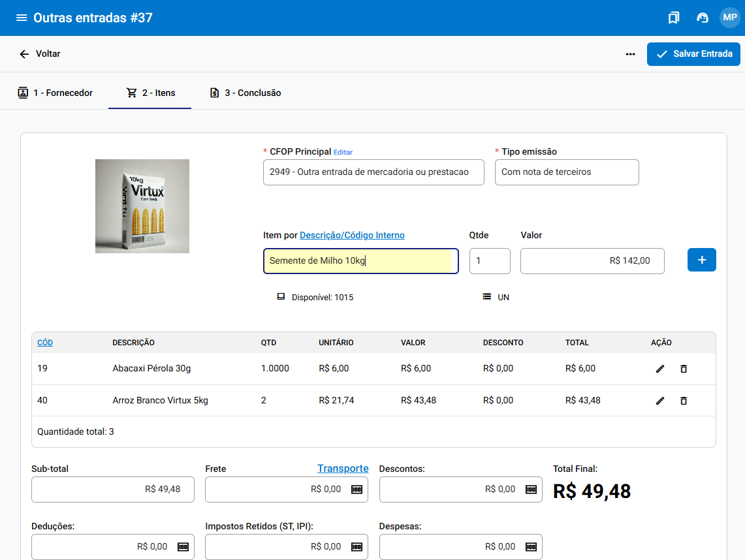Open the Tipo emissão dropdown
The width and height of the screenshot is (745, 560).
click(566, 172)
